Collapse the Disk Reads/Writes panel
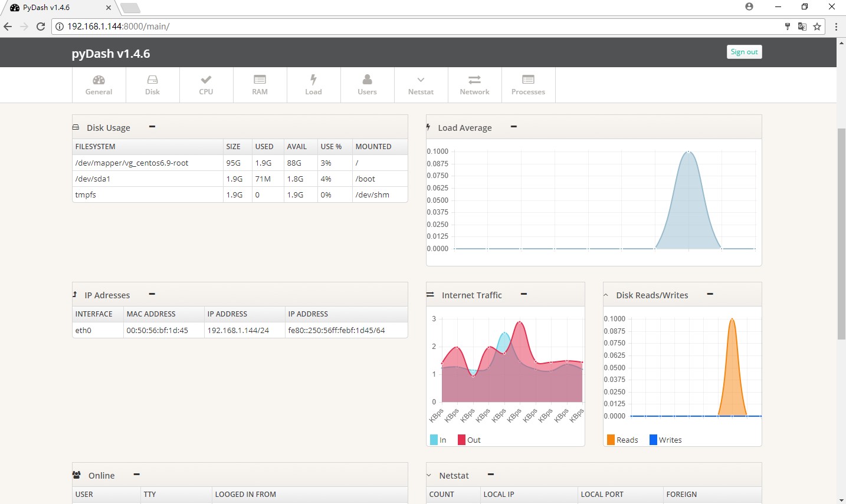 pyautogui.click(x=710, y=294)
